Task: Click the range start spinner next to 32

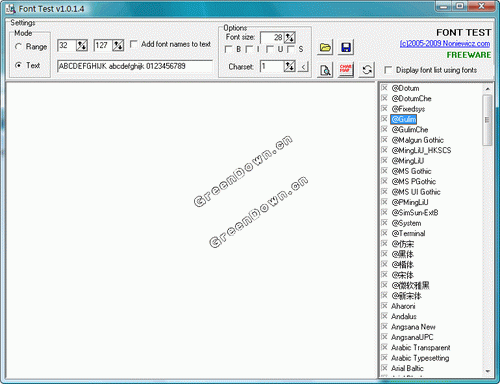Action: click(82, 45)
